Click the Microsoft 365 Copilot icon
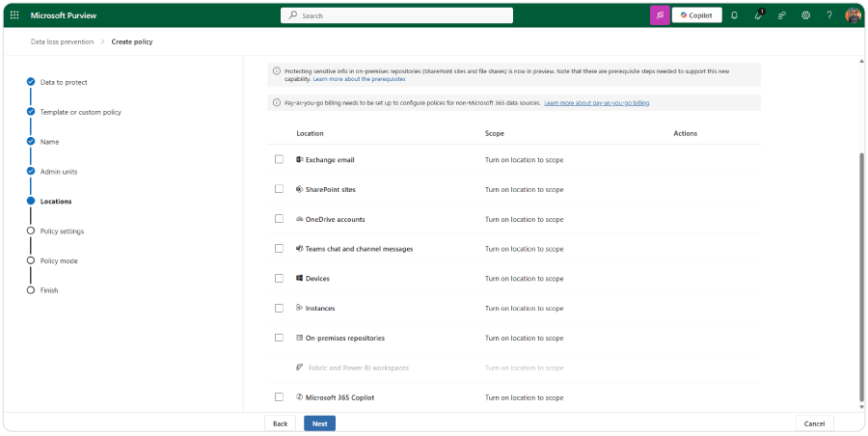Image resolution: width=868 pixels, height=436 pixels. point(300,397)
